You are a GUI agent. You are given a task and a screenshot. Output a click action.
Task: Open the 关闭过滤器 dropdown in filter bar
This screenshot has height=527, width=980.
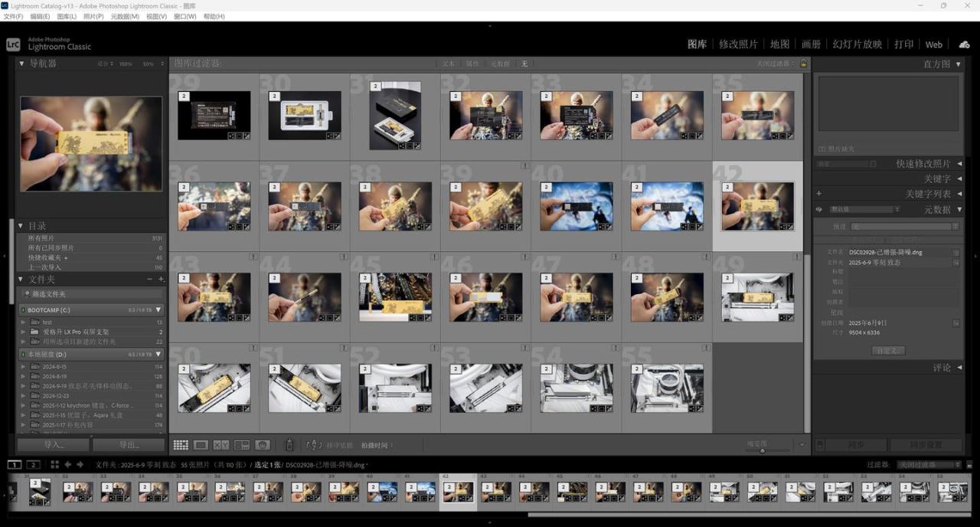coord(776,64)
